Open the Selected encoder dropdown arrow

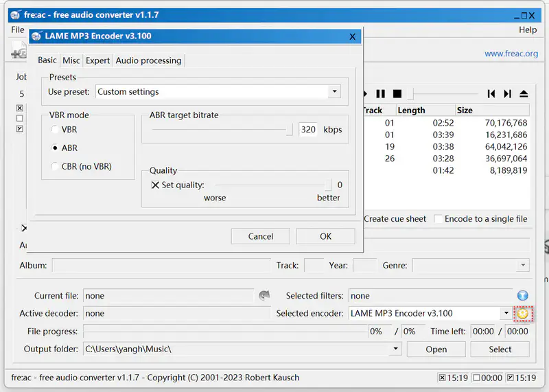506,313
